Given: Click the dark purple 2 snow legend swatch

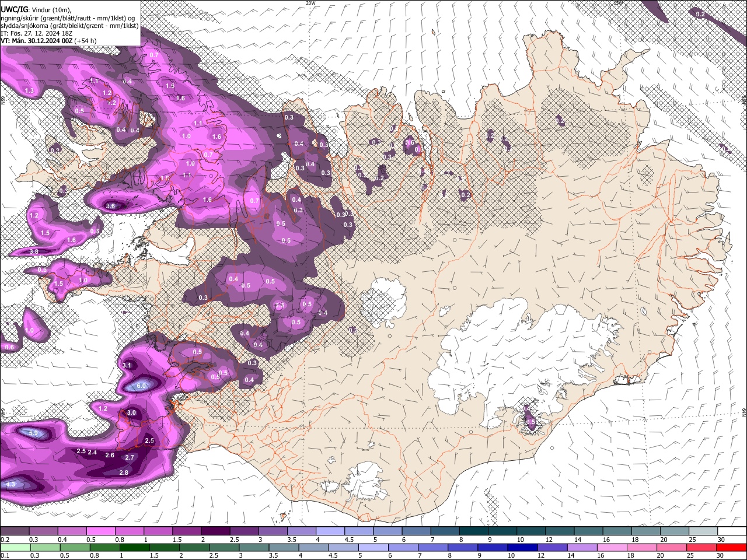Looking at the screenshot, I should tap(215, 531).
